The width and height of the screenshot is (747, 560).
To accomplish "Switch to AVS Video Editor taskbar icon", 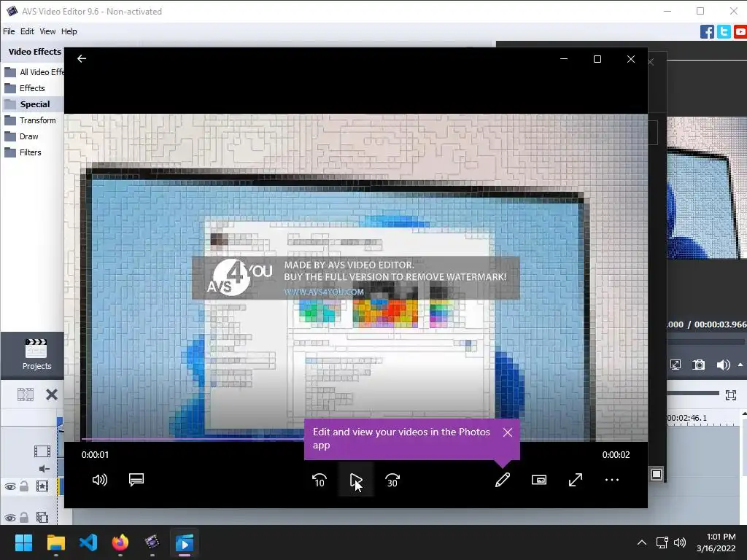I will (x=152, y=542).
